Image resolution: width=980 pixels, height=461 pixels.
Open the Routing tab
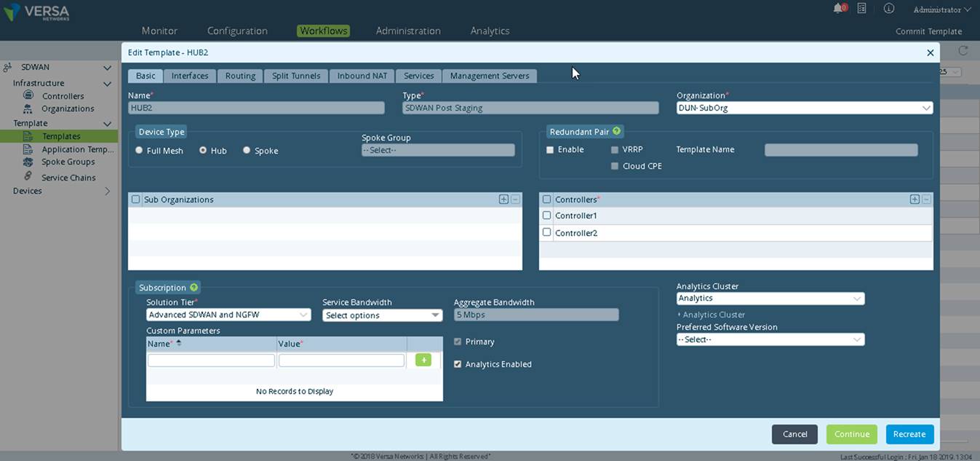click(240, 76)
